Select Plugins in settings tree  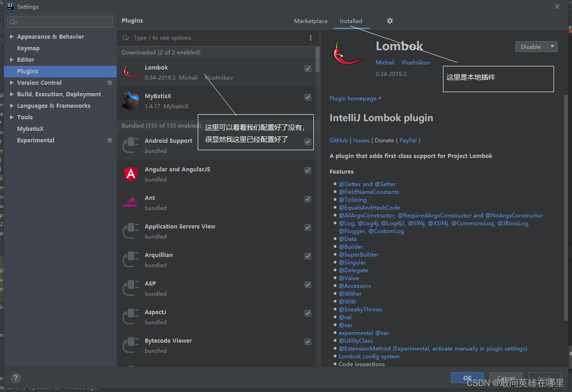pos(60,71)
